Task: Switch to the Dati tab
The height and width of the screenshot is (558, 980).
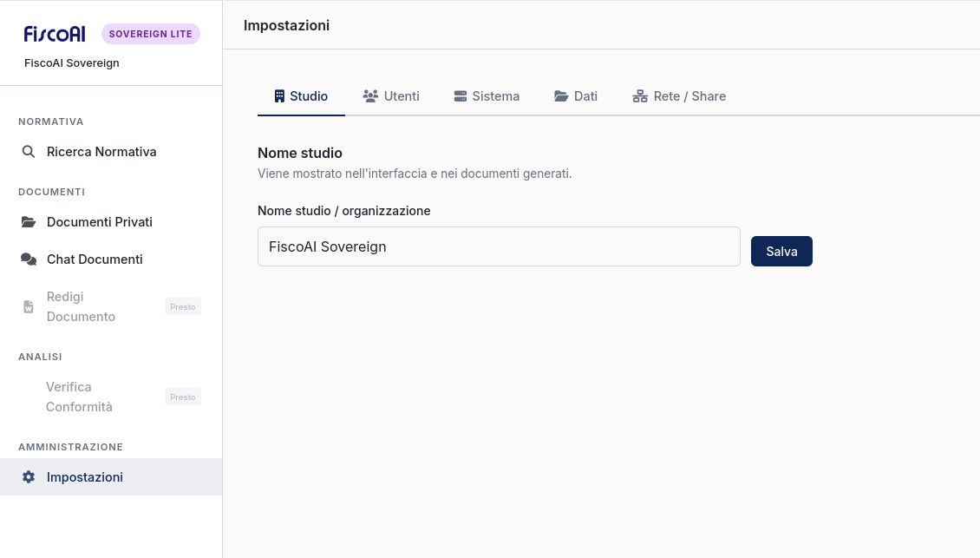Action: pos(576,96)
